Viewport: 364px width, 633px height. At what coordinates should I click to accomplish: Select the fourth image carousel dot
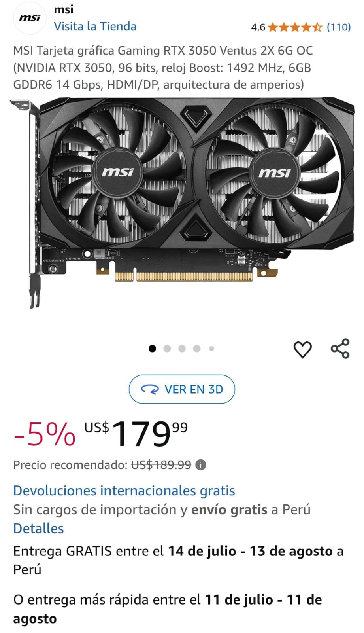(x=197, y=349)
